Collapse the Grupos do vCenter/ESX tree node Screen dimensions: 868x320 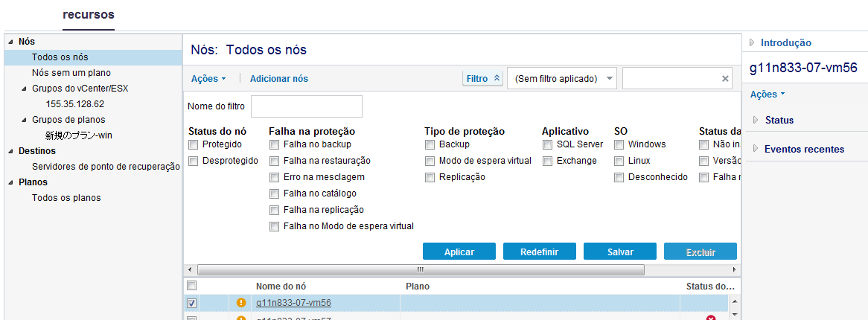click(25, 89)
